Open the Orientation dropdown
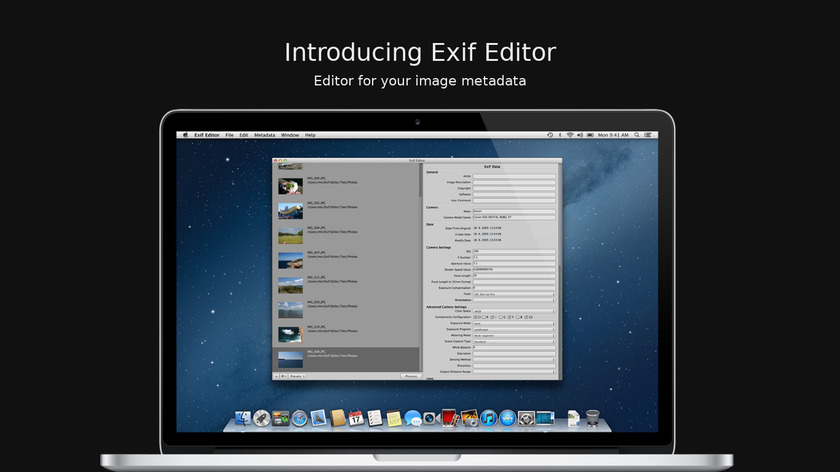 pos(514,300)
